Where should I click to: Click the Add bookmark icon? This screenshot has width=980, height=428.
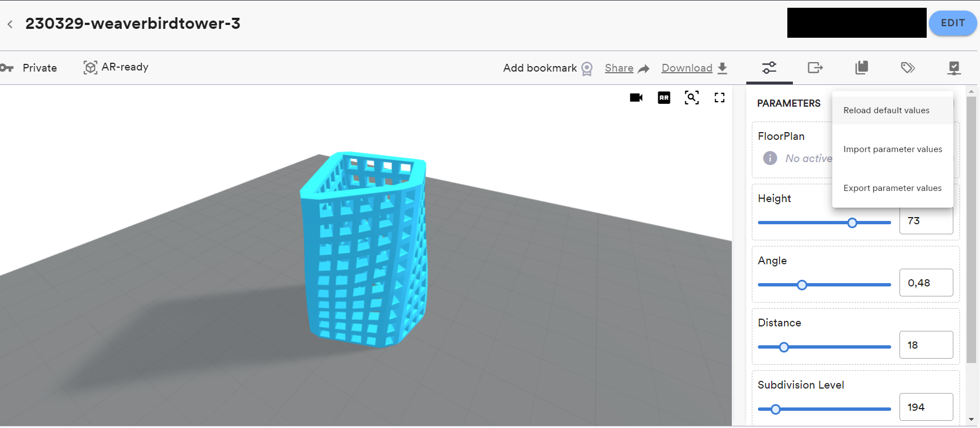coord(587,68)
